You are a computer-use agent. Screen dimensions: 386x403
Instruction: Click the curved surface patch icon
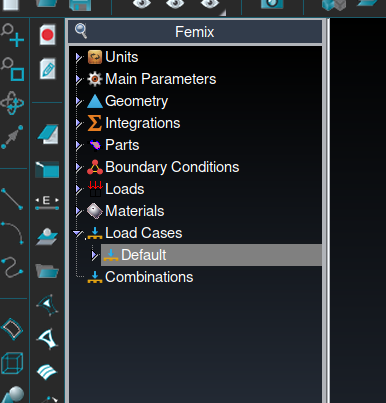tap(47, 304)
